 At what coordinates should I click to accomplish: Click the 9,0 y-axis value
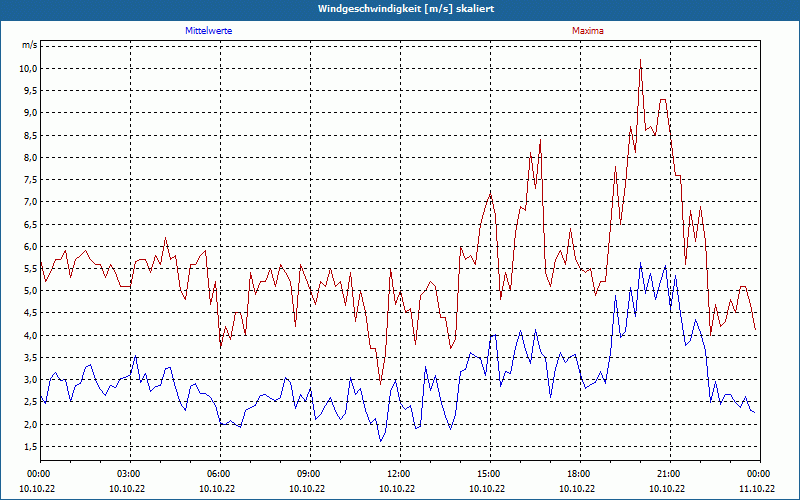point(30,113)
